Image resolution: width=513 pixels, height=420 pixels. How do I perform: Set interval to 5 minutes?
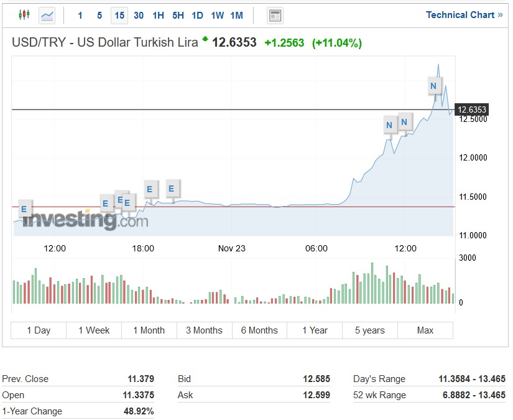click(99, 16)
